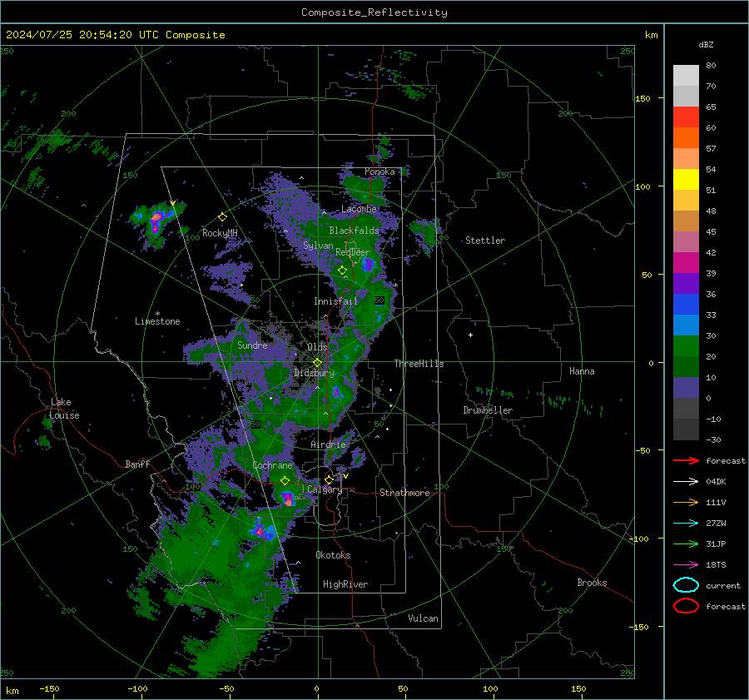
Task: Click the Hanna label
Action: coord(582,371)
